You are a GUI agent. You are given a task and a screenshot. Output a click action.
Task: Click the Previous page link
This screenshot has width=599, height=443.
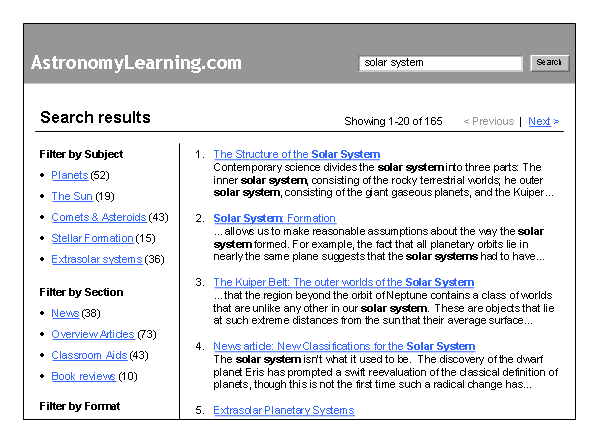[x=489, y=121]
